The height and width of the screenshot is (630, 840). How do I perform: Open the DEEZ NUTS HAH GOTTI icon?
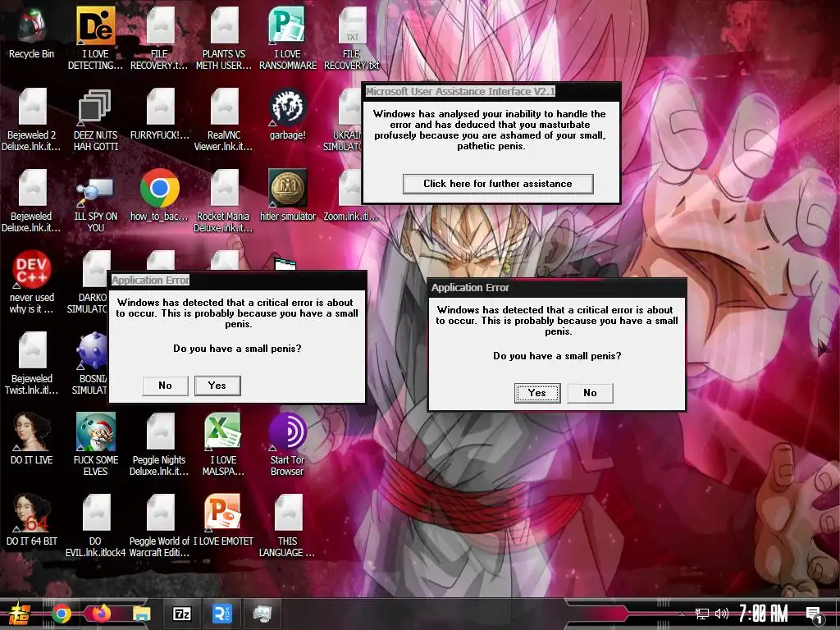pyautogui.click(x=95, y=107)
